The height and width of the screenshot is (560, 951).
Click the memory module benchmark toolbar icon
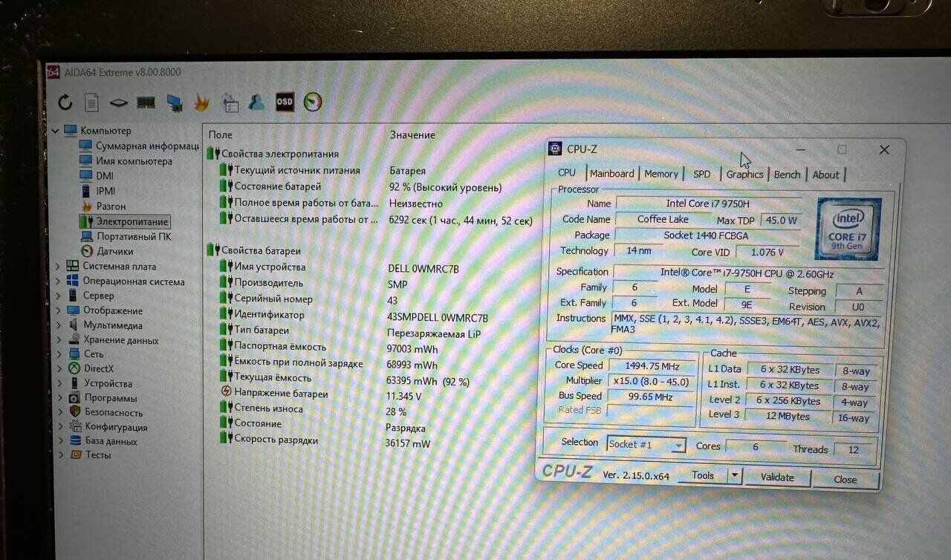(146, 102)
